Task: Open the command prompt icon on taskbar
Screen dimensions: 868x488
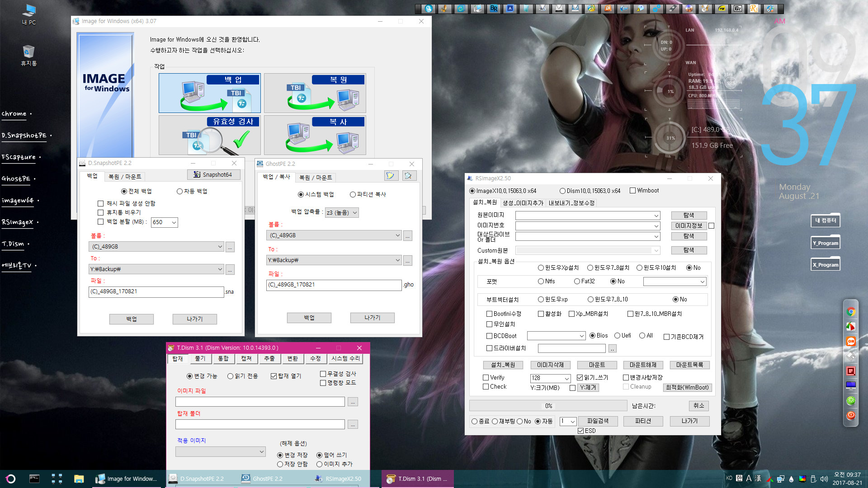Action: pyautogui.click(x=34, y=479)
